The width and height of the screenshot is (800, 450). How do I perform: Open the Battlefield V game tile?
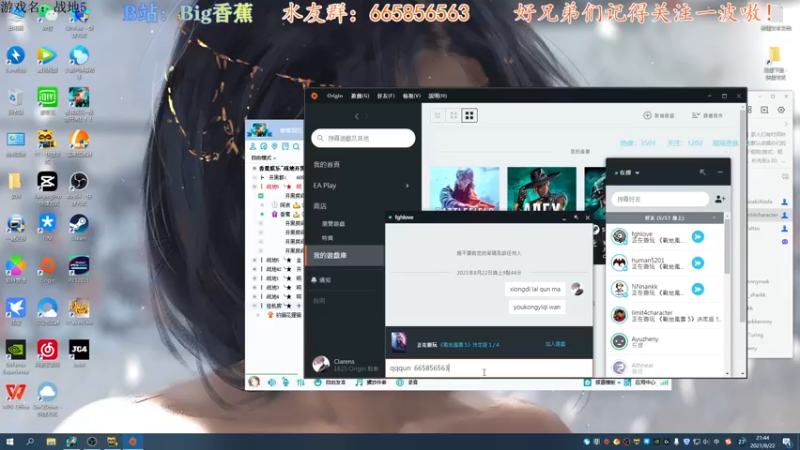click(465, 189)
